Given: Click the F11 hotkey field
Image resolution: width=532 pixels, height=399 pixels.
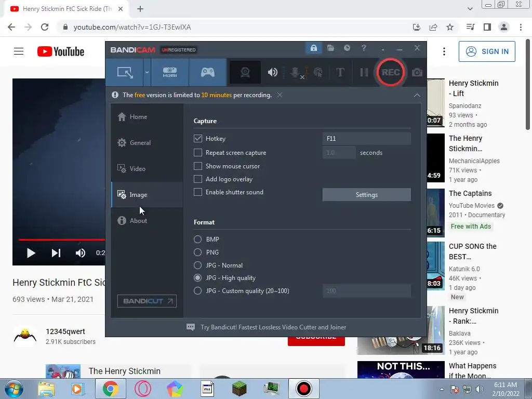Looking at the screenshot, I should pyautogui.click(x=366, y=138).
